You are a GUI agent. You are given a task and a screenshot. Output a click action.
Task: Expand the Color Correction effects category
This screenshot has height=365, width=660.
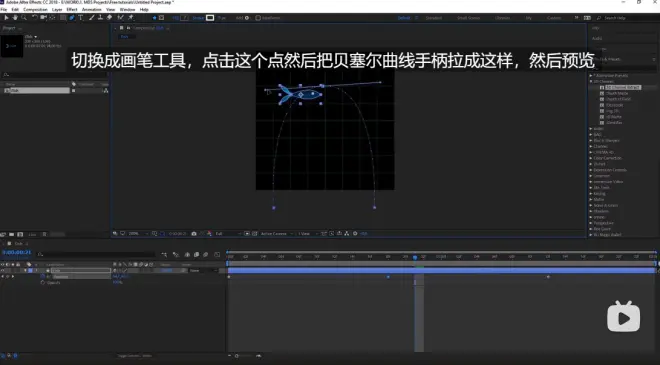coord(591,158)
